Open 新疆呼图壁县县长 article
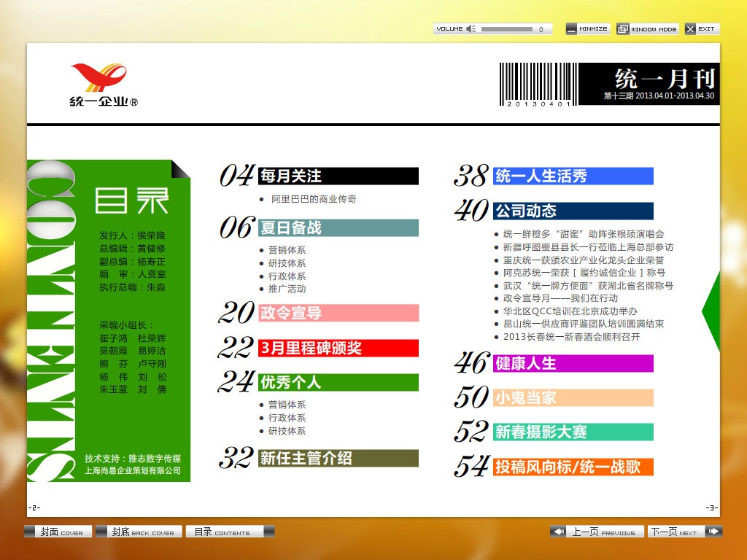The height and width of the screenshot is (560, 747). [x=588, y=247]
